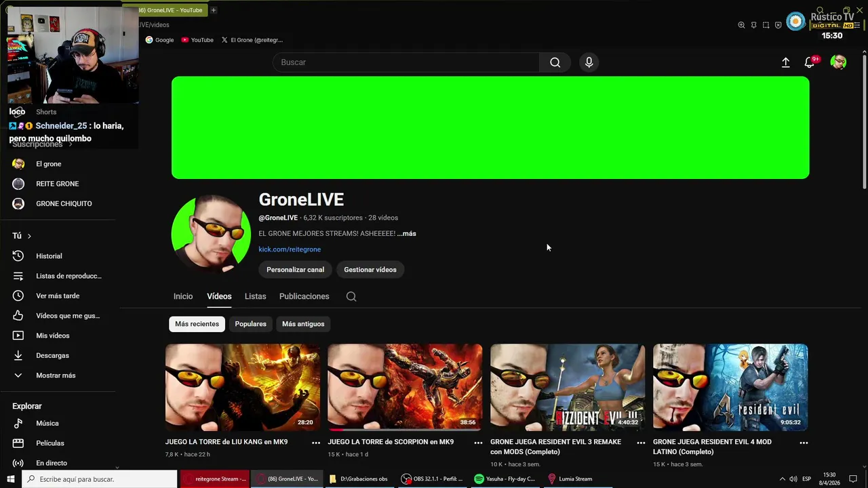Expand the Tú section chevron
This screenshot has width=868, height=488.
click(x=29, y=236)
